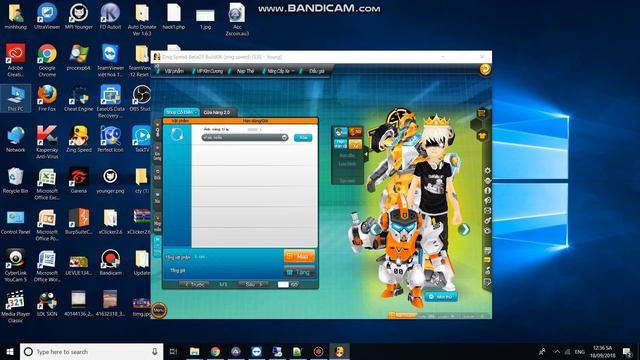The width and height of the screenshot is (640, 360).
Task: Open File Explorer from the taskbar
Action: click(x=194, y=351)
